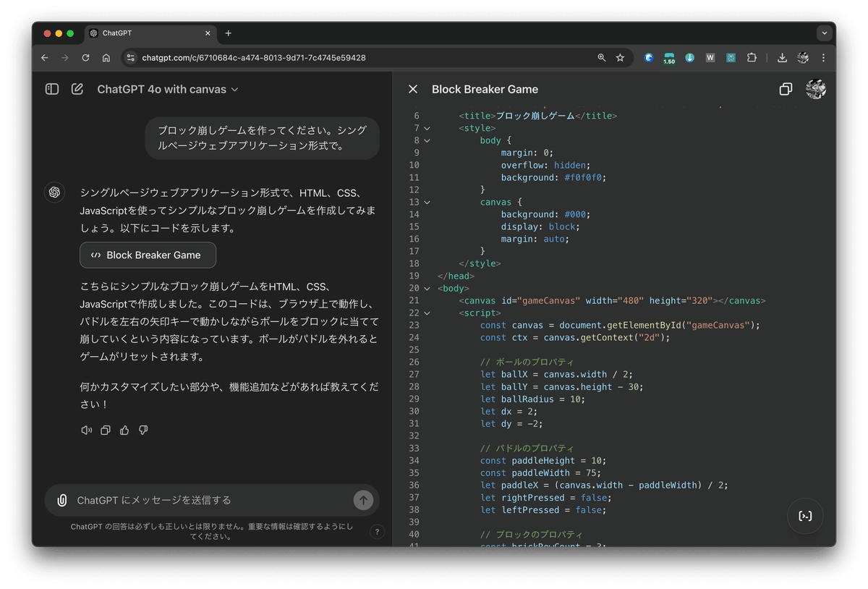Close the Block Breaker Game canvas

[413, 89]
